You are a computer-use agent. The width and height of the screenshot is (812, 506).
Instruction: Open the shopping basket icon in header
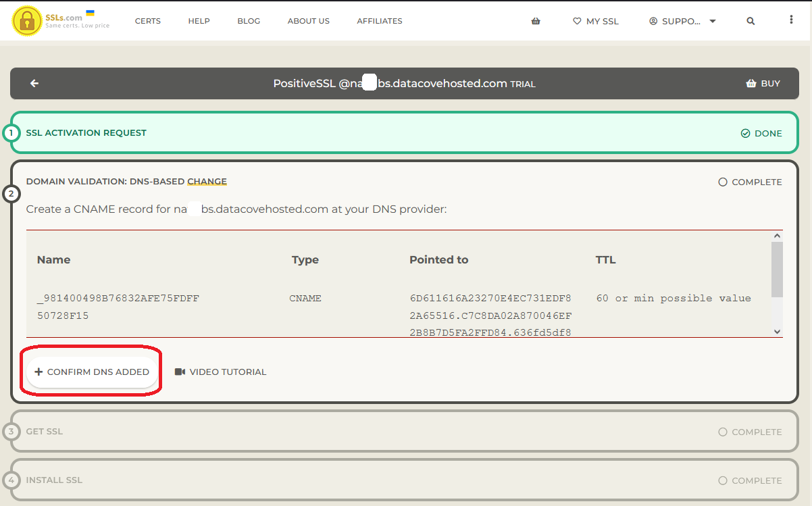[x=536, y=21]
